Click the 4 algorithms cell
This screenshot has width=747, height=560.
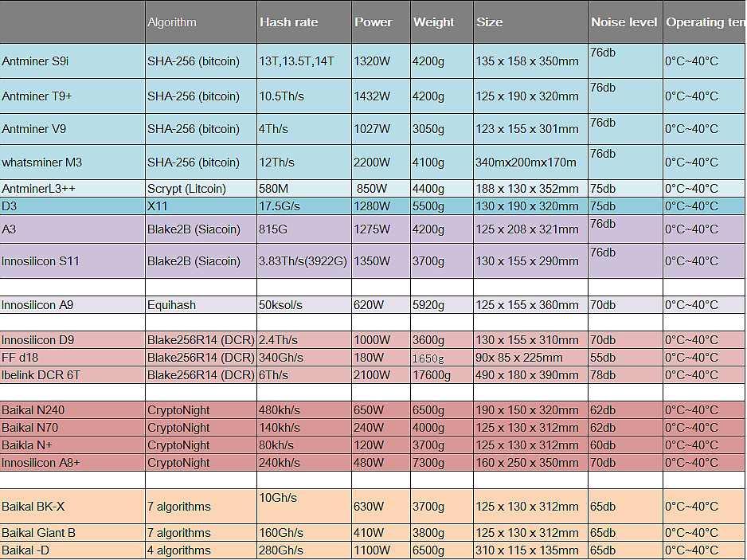[201, 550]
